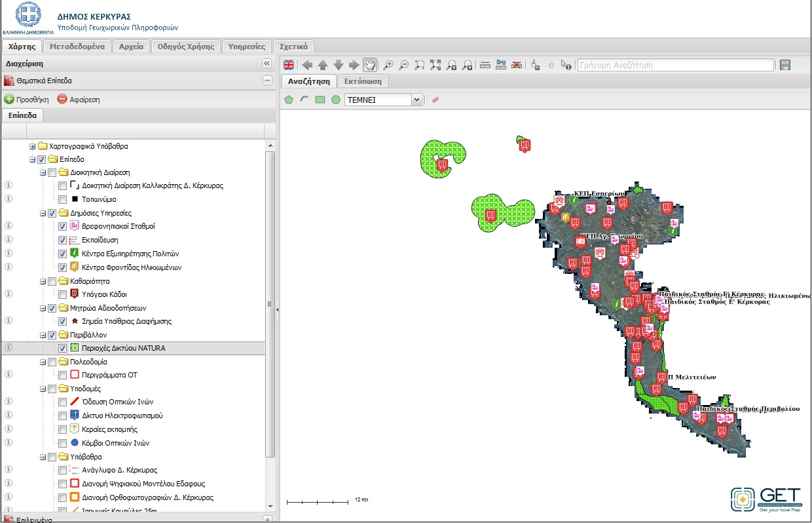Collapse the Δημόσιες Υπηρεσίες group

click(x=43, y=213)
